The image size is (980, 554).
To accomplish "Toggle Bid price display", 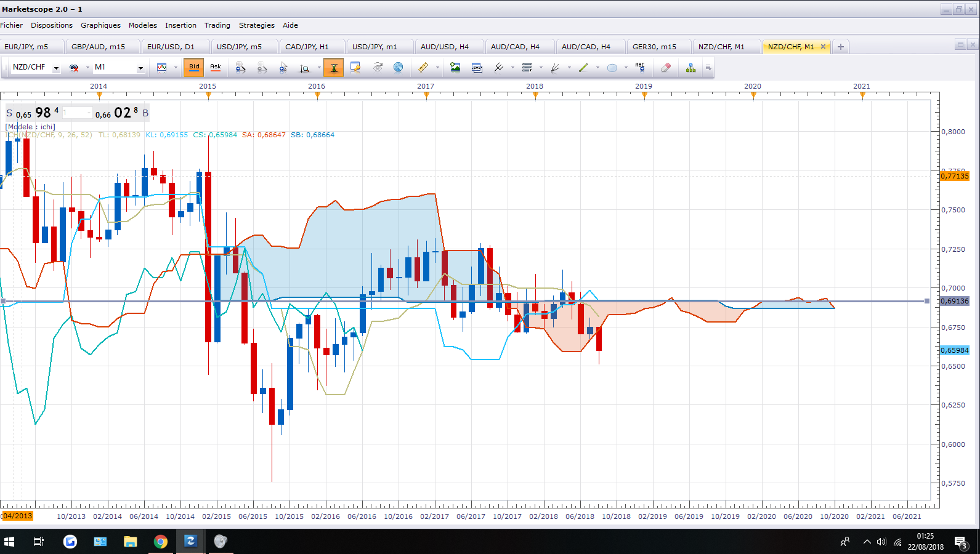I will (x=194, y=67).
